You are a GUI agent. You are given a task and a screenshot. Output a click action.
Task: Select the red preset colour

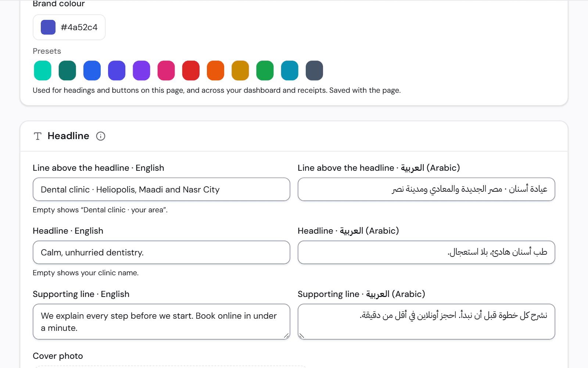[191, 70]
